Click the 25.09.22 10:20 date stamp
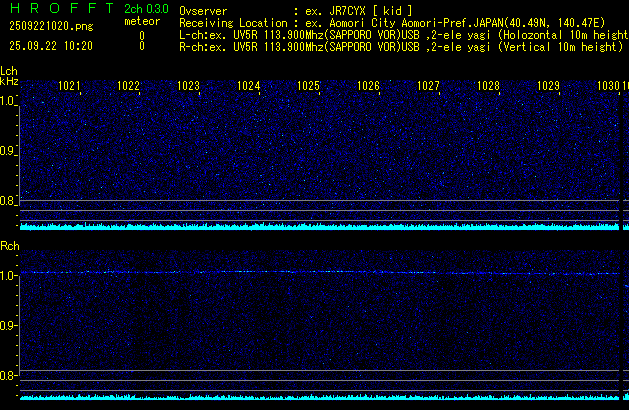 50,46
